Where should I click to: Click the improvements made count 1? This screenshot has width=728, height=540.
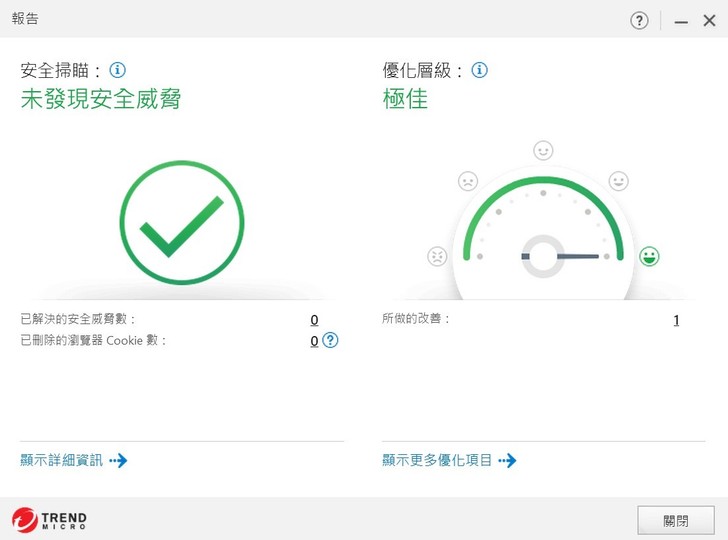coord(676,320)
